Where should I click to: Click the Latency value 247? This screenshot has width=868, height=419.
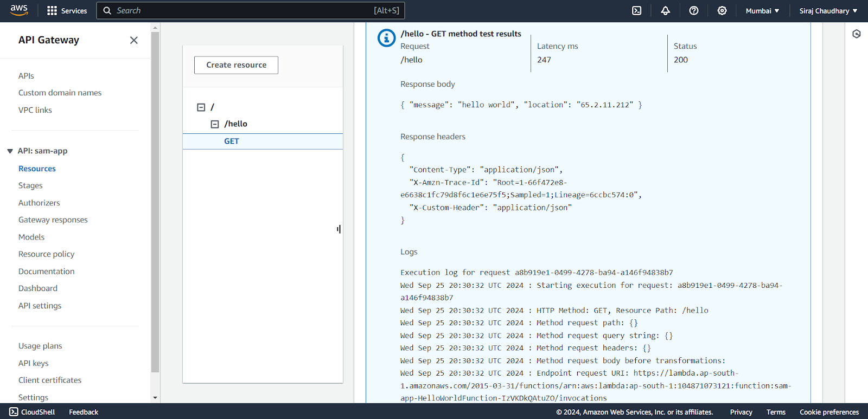[544, 60]
